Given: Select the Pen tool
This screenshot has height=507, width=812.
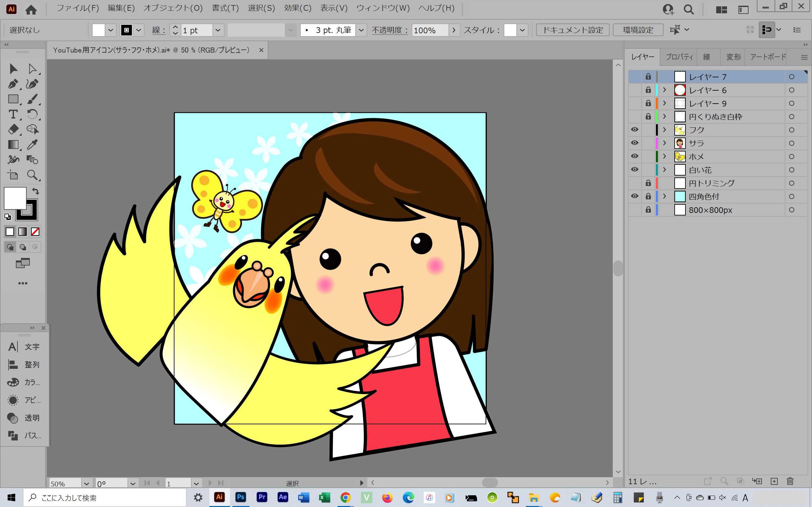Looking at the screenshot, I should [x=13, y=84].
